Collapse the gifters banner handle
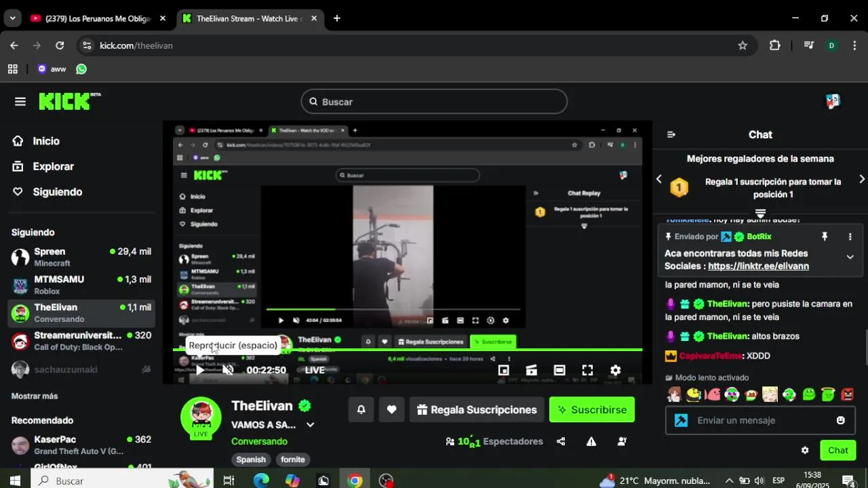868x488 pixels. tap(760, 213)
